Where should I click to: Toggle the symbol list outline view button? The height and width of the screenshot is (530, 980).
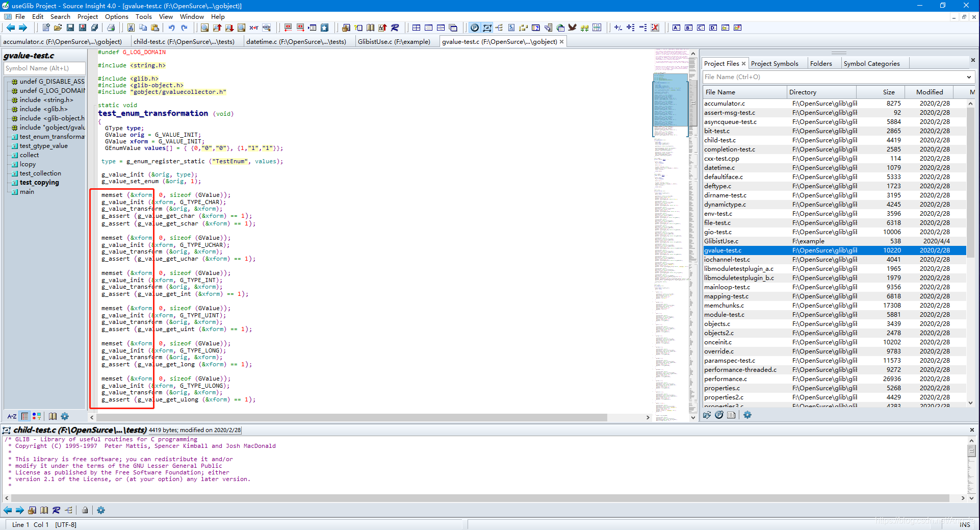click(x=24, y=416)
